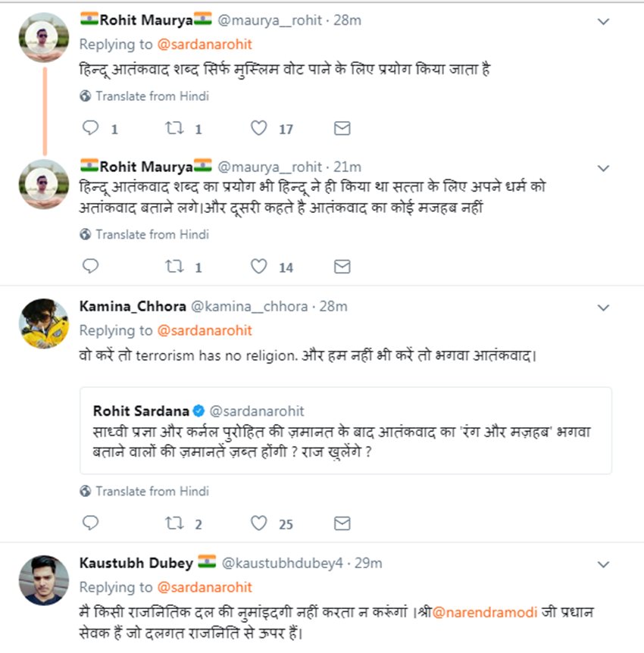Screen dimensions: 644x653
Task: Click Translate from Hindi under first tweet
Action: 152,96
